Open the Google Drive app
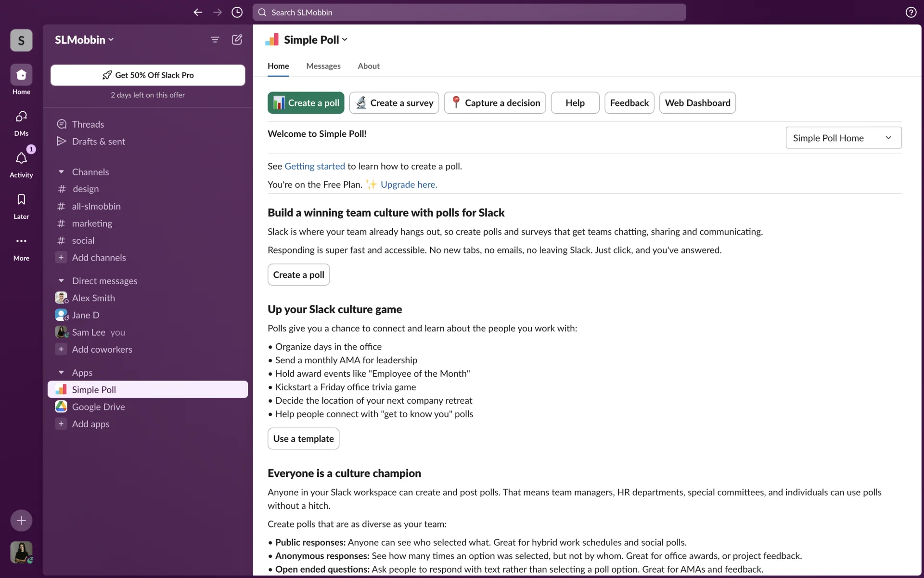 [x=98, y=407]
